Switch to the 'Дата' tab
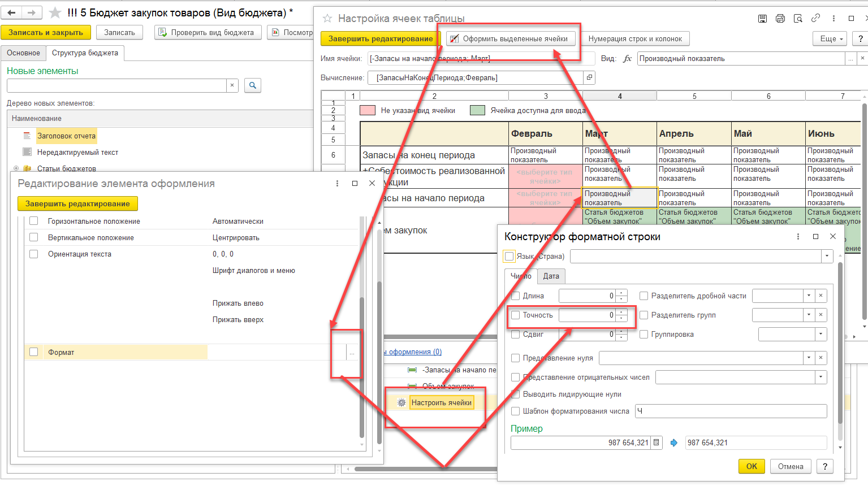This screenshot has height=486, width=868. pos(551,276)
